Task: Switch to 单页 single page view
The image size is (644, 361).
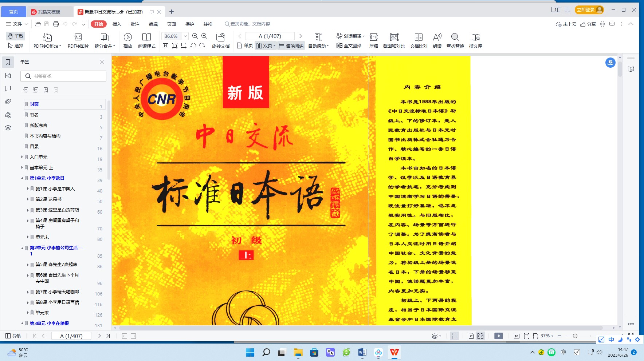Action: click(245, 45)
